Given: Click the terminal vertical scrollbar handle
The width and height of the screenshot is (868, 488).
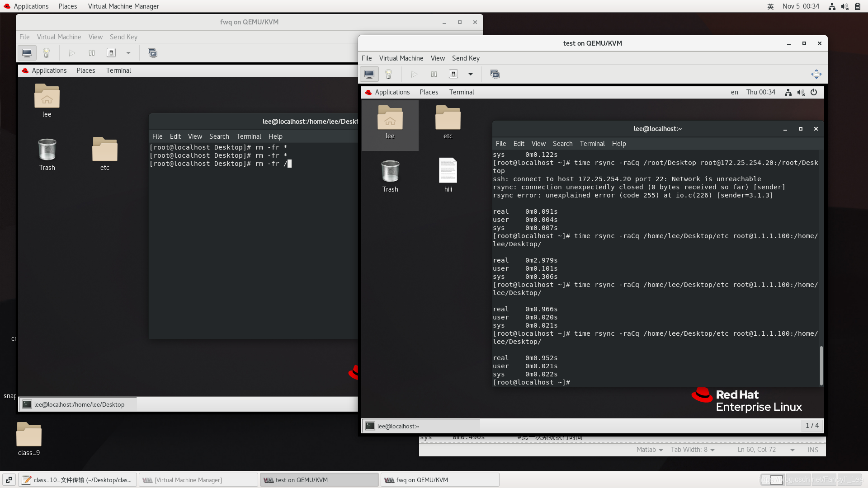Looking at the screenshot, I should 821,365.
